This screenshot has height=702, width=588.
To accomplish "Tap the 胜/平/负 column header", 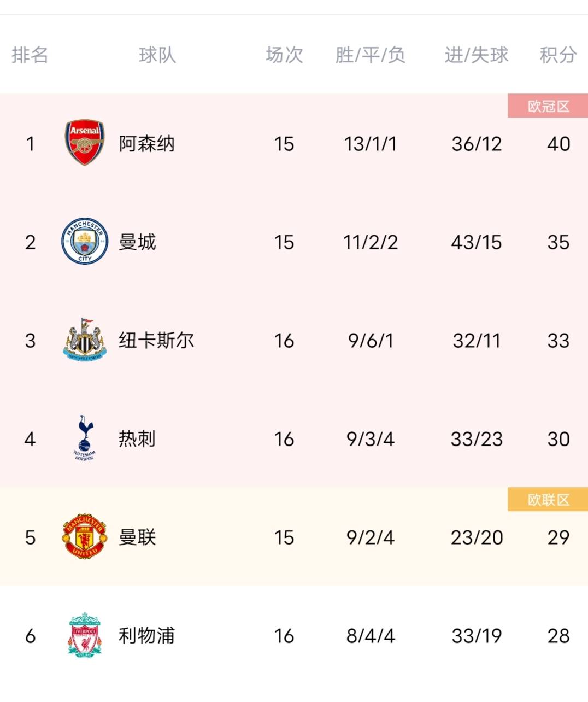I will tap(370, 55).
